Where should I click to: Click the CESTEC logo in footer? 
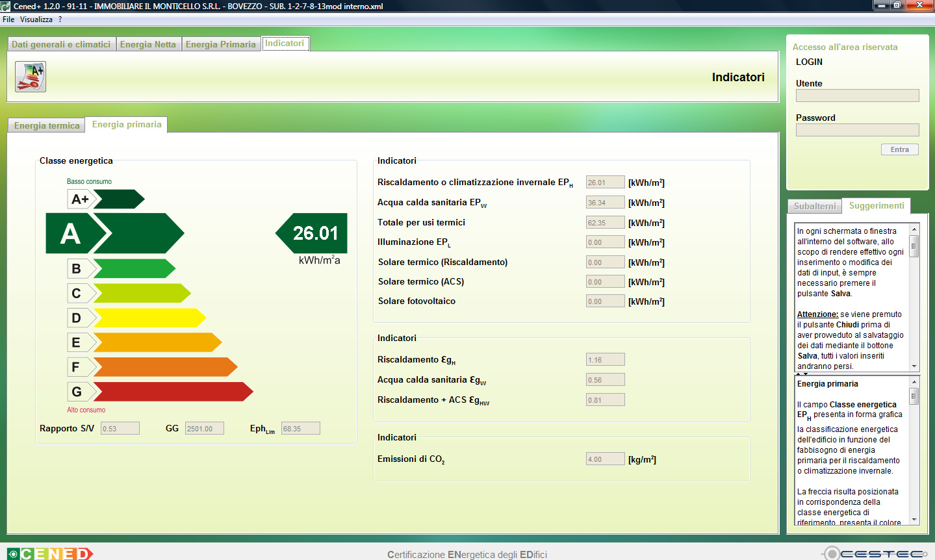(875, 554)
